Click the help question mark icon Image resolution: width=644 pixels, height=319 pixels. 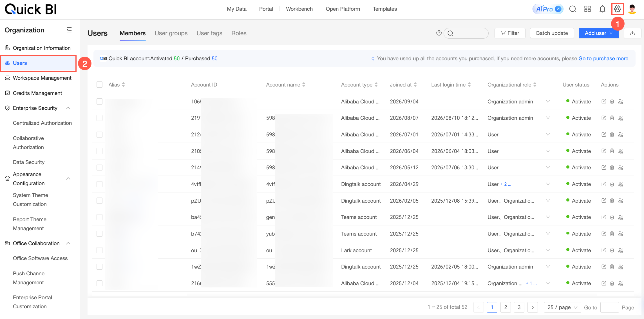pyautogui.click(x=439, y=33)
